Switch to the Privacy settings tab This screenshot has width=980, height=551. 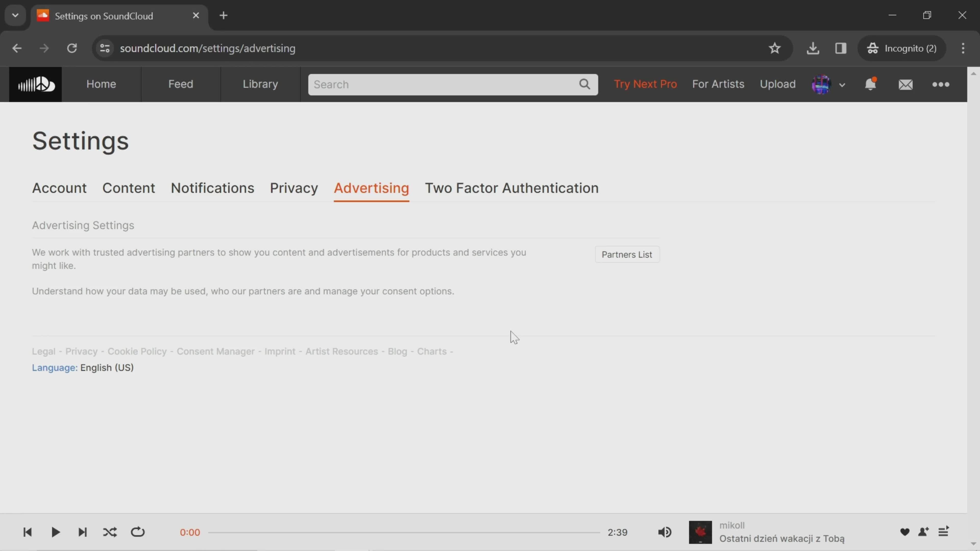coord(293,188)
